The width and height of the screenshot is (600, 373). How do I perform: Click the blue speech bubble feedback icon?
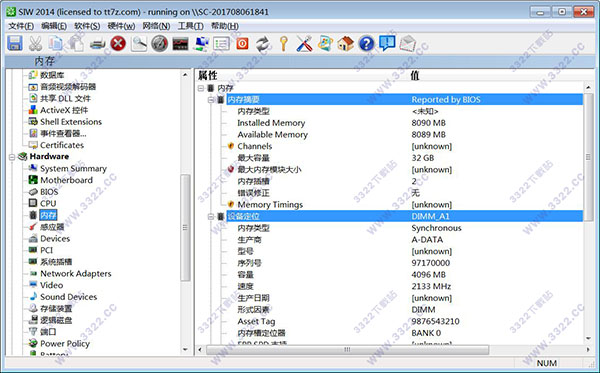click(x=387, y=43)
